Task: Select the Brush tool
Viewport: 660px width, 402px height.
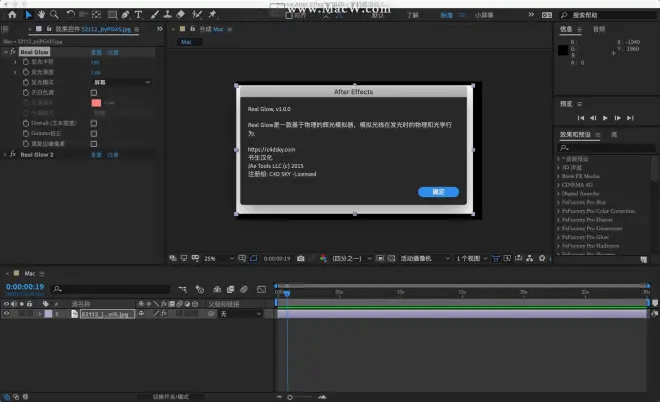Action: tap(154, 15)
